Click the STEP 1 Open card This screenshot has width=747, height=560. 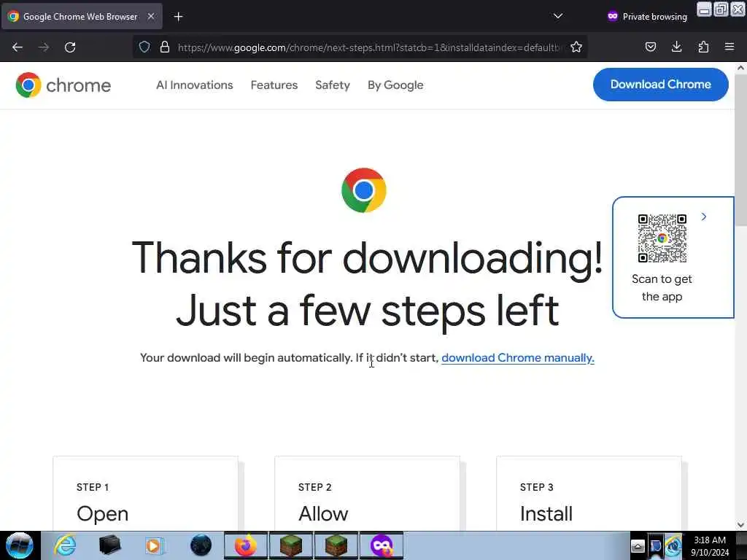point(145,494)
